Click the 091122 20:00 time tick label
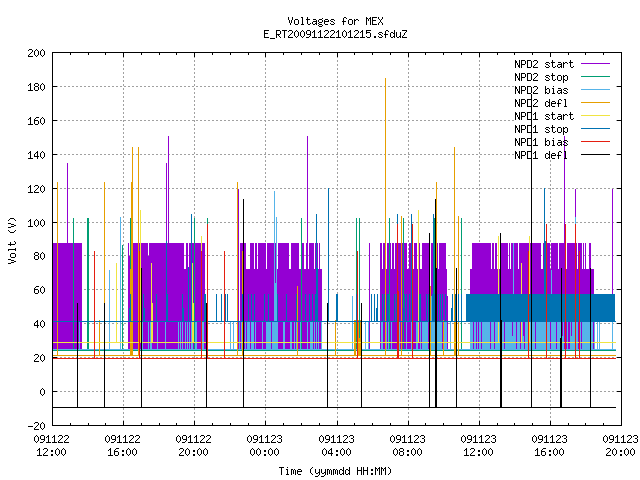Screen dimensions: 640x480 pyautogui.click(x=193, y=446)
